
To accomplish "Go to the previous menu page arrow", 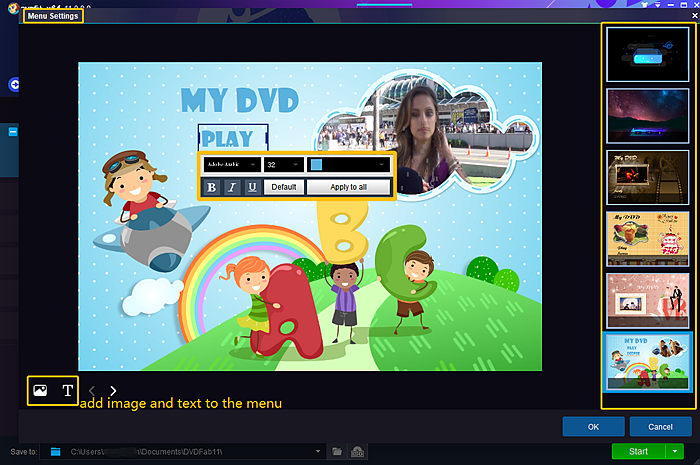I will (x=92, y=391).
